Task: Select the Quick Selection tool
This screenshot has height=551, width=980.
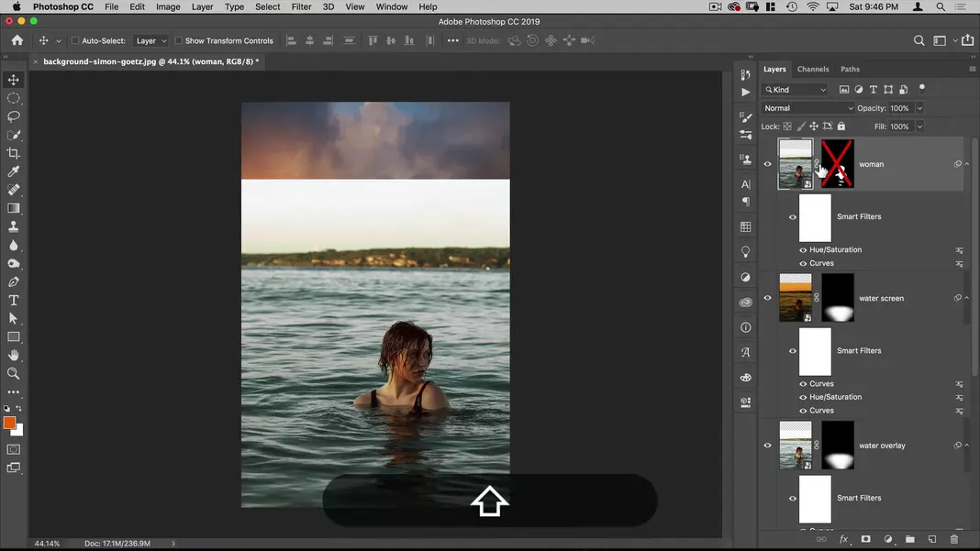Action: click(x=13, y=135)
